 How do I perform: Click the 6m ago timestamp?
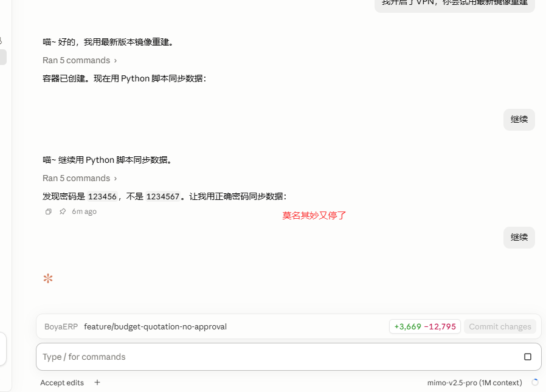tap(85, 211)
